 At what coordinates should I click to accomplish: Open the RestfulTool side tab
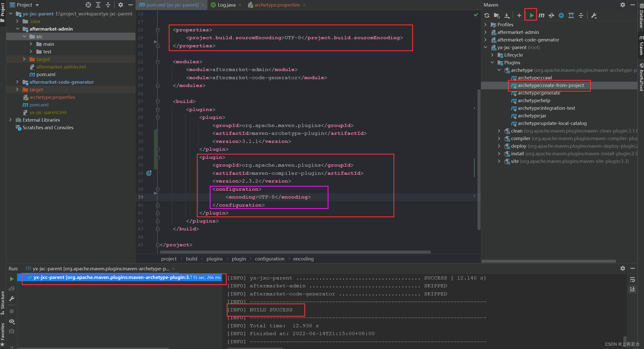point(641,77)
